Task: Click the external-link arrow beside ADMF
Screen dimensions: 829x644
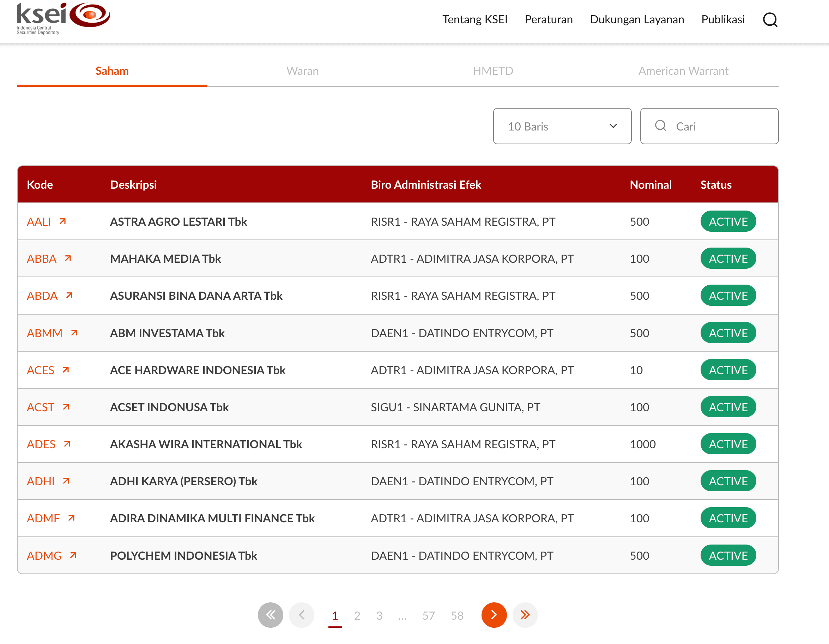Action: click(x=72, y=517)
